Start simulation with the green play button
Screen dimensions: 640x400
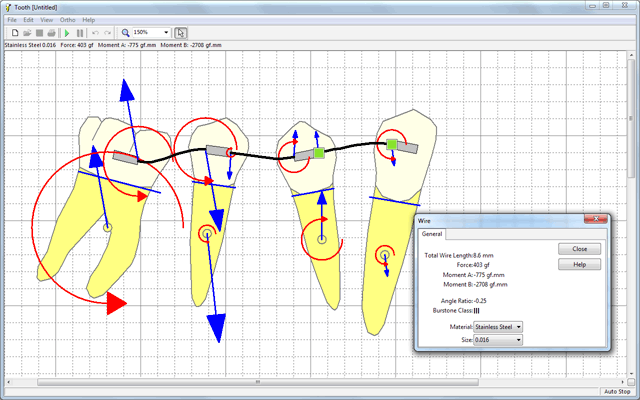coord(67,33)
